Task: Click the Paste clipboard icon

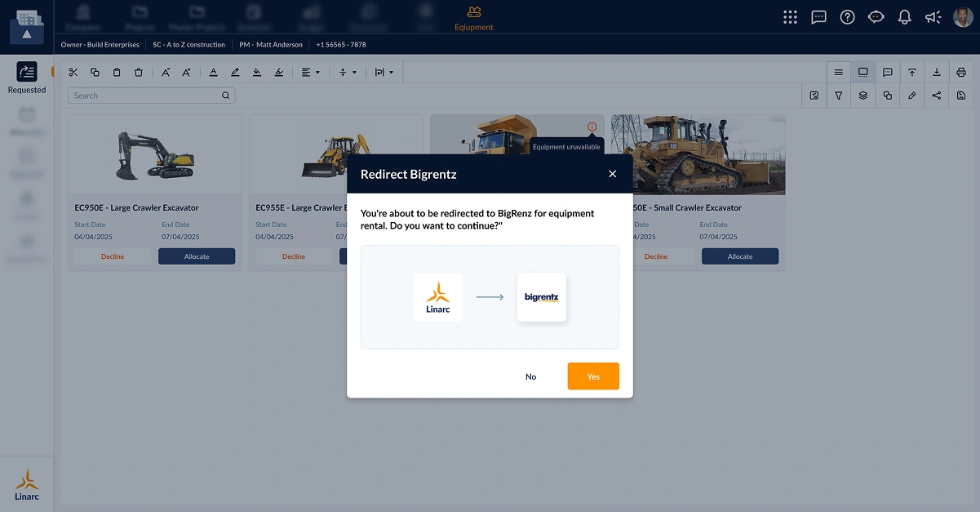Action: click(117, 72)
